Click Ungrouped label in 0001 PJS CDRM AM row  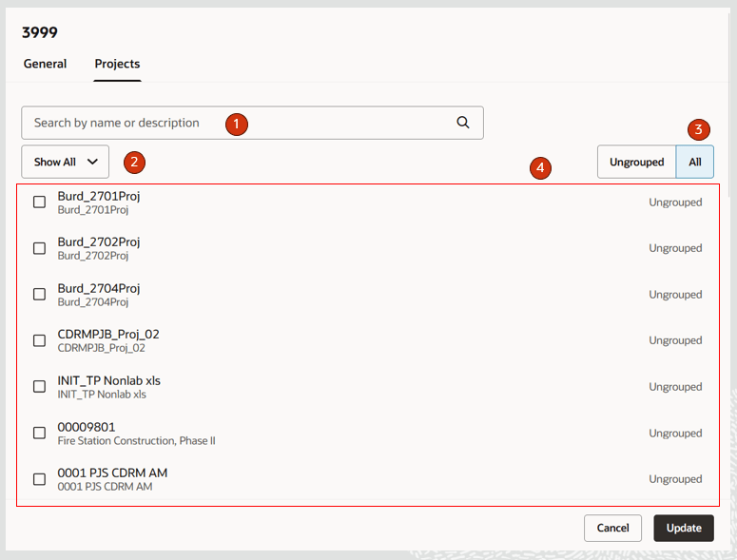pyautogui.click(x=675, y=479)
